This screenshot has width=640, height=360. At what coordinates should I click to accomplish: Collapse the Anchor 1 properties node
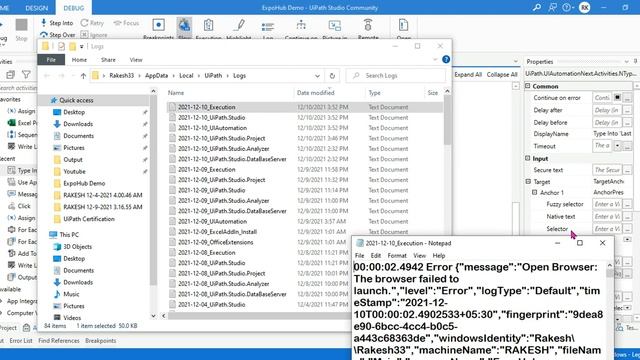[x=535, y=192]
